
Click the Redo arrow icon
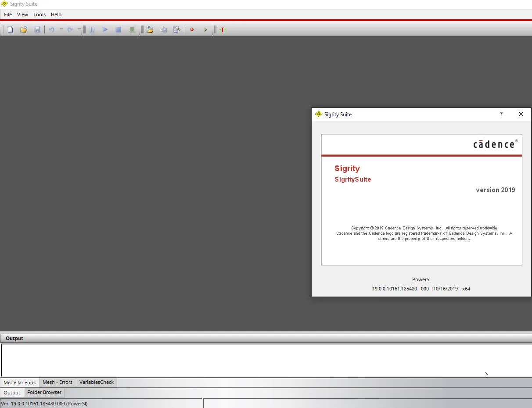coord(70,29)
